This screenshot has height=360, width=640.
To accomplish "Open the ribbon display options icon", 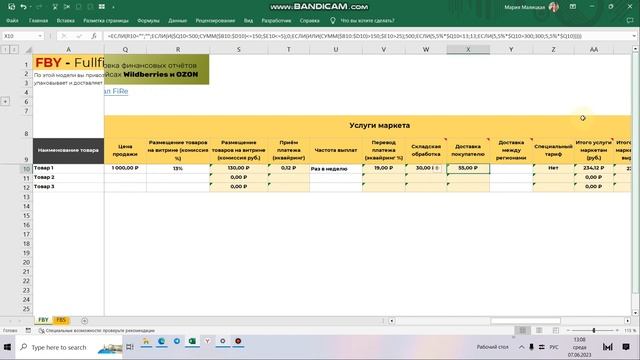I will [x=573, y=7].
